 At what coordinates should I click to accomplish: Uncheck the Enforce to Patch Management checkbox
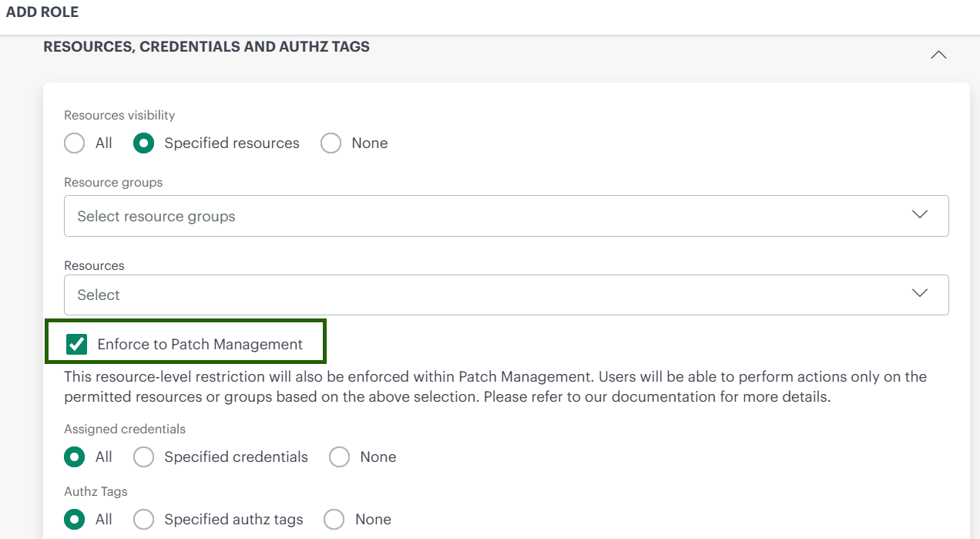pyautogui.click(x=76, y=343)
